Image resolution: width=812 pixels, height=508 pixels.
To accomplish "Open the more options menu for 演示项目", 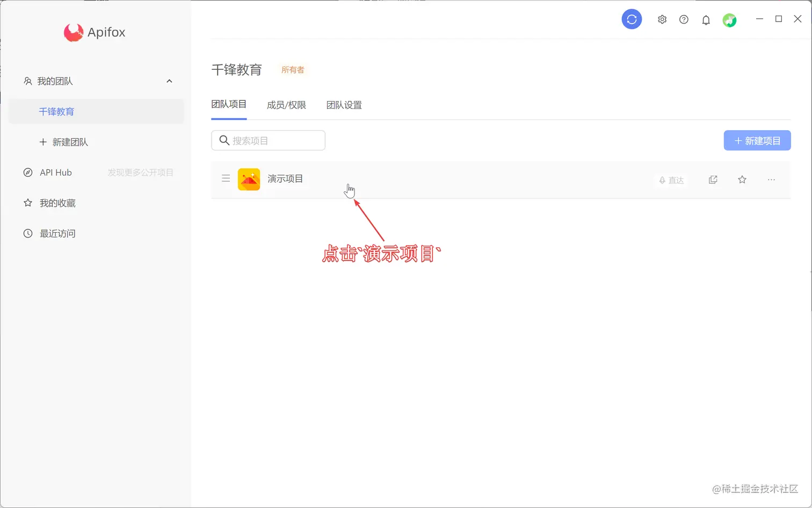I will click(771, 180).
